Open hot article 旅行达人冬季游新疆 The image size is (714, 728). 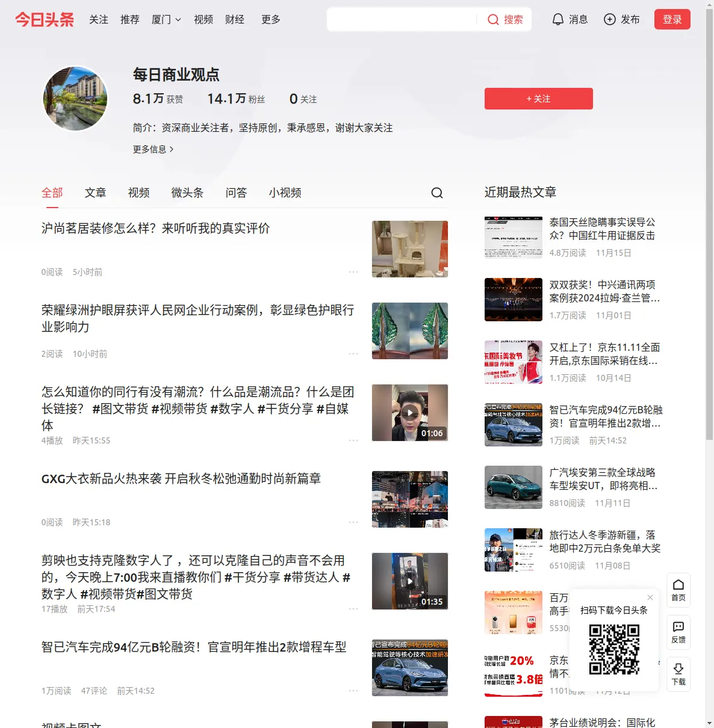(605, 541)
